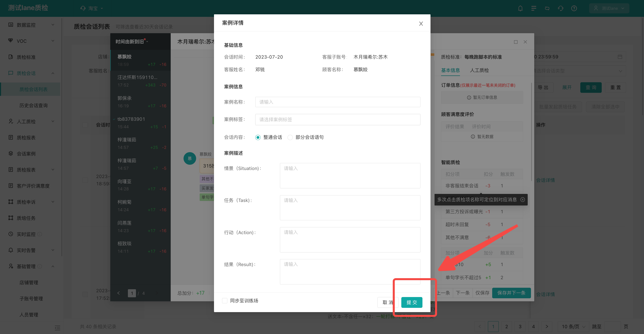644x334 pixels.
Task: Click the 提交 button
Action: (x=412, y=302)
